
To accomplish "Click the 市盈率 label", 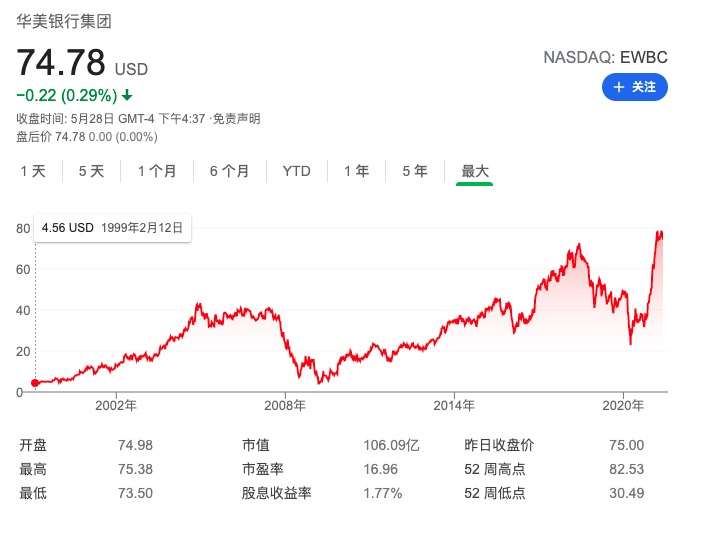I will pos(263,469).
